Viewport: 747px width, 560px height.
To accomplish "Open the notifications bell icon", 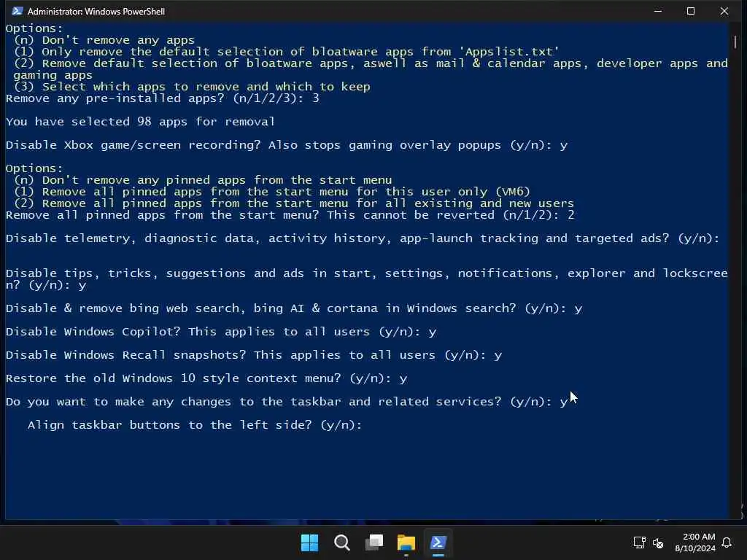I will pyautogui.click(x=727, y=542).
